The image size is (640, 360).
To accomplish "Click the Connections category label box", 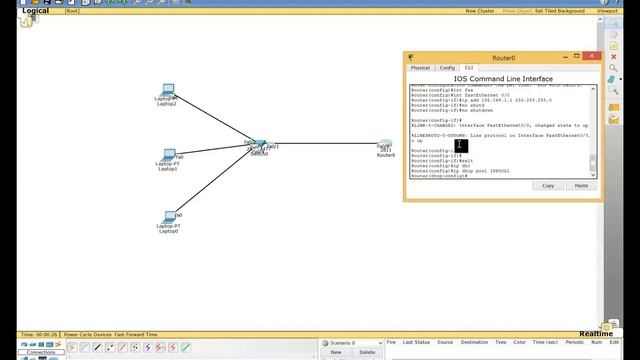I will coord(41,352).
